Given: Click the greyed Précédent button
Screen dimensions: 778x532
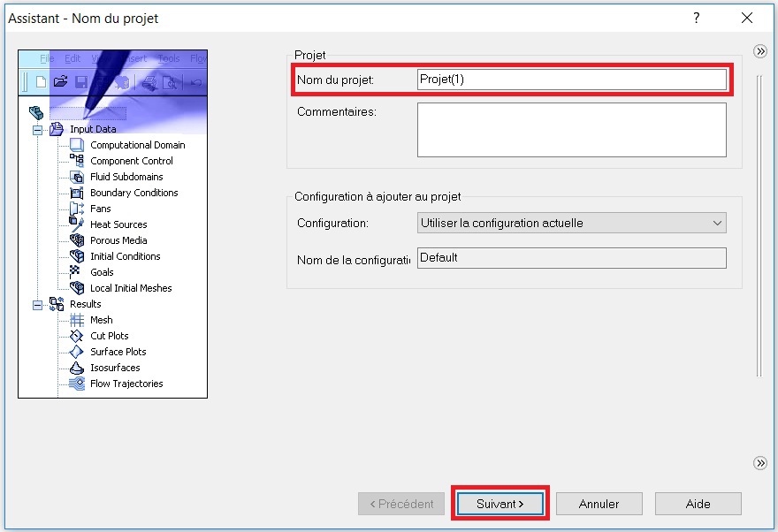Looking at the screenshot, I should point(400,504).
